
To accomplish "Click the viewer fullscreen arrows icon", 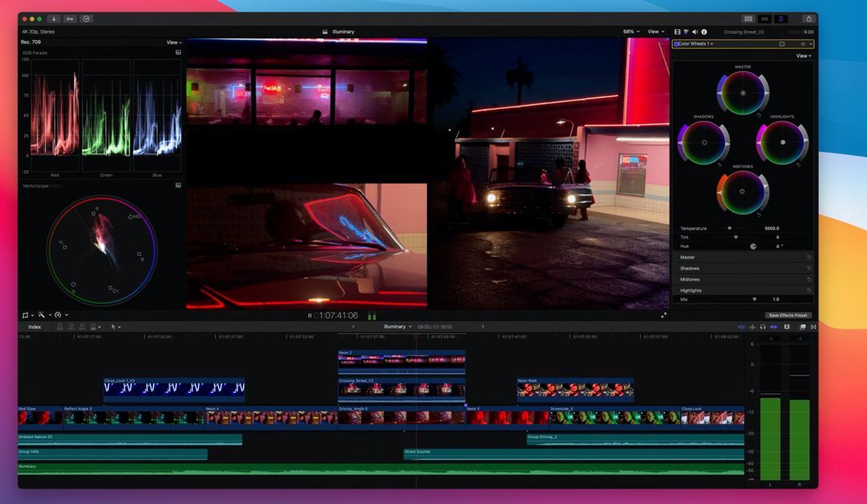I will click(x=664, y=315).
